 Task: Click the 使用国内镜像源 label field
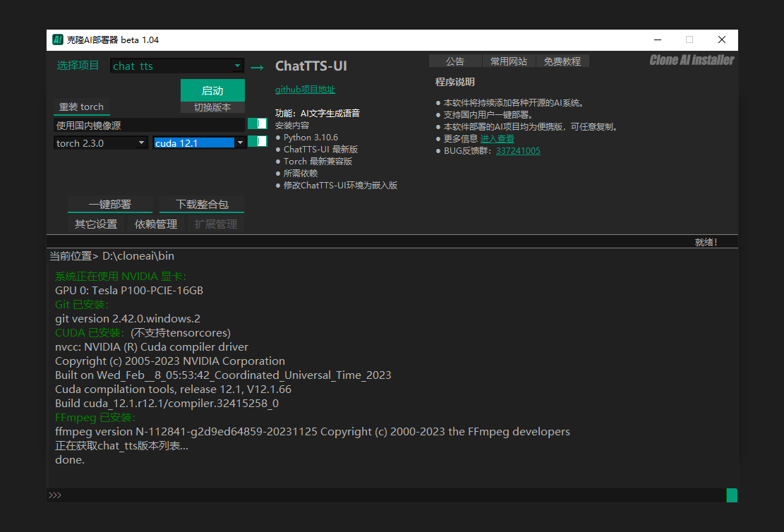click(x=150, y=125)
